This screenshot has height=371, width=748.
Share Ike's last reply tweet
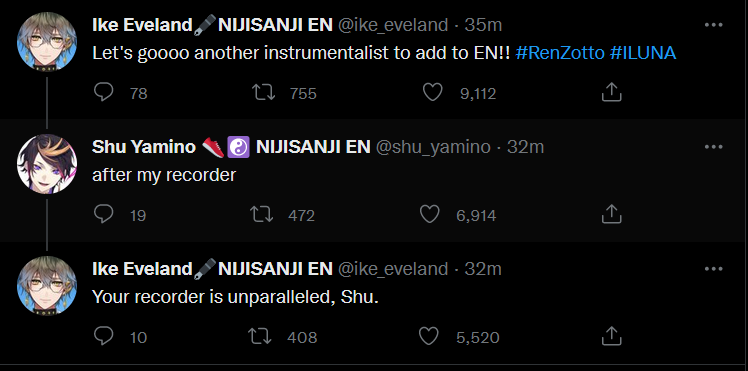click(611, 336)
